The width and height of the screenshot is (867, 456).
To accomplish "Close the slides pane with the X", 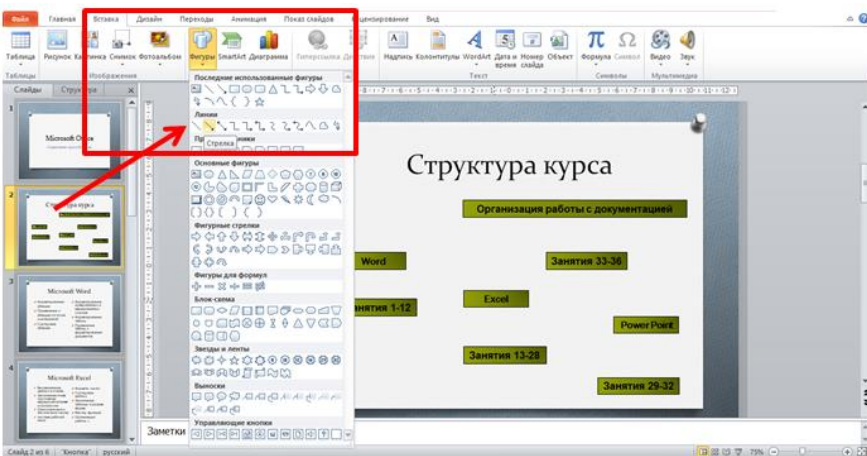I will [x=130, y=90].
